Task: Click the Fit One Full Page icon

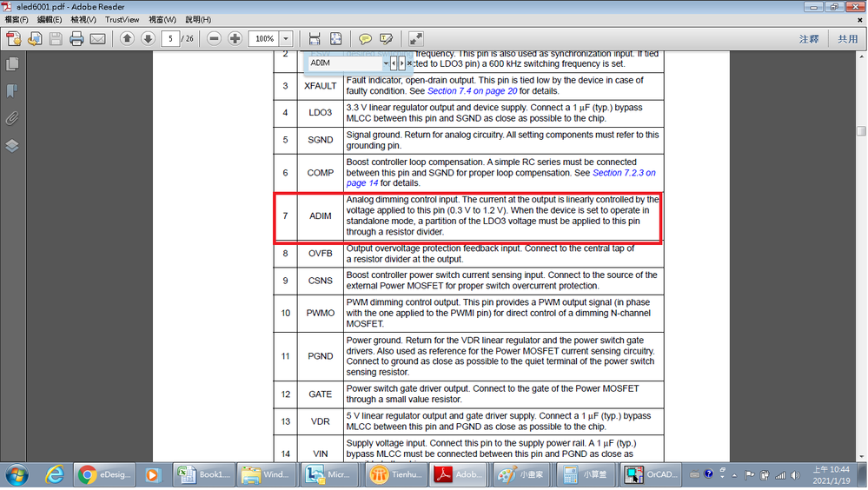Action: [336, 39]
